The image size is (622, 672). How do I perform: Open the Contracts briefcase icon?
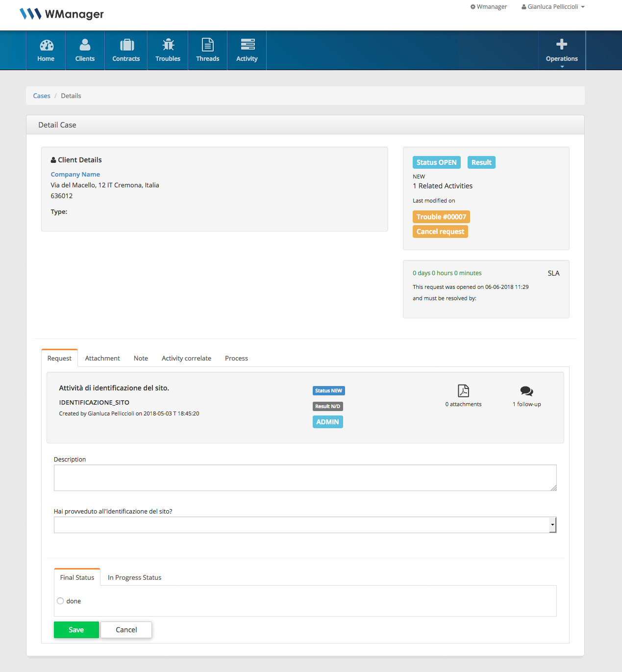tap(126, 46)
